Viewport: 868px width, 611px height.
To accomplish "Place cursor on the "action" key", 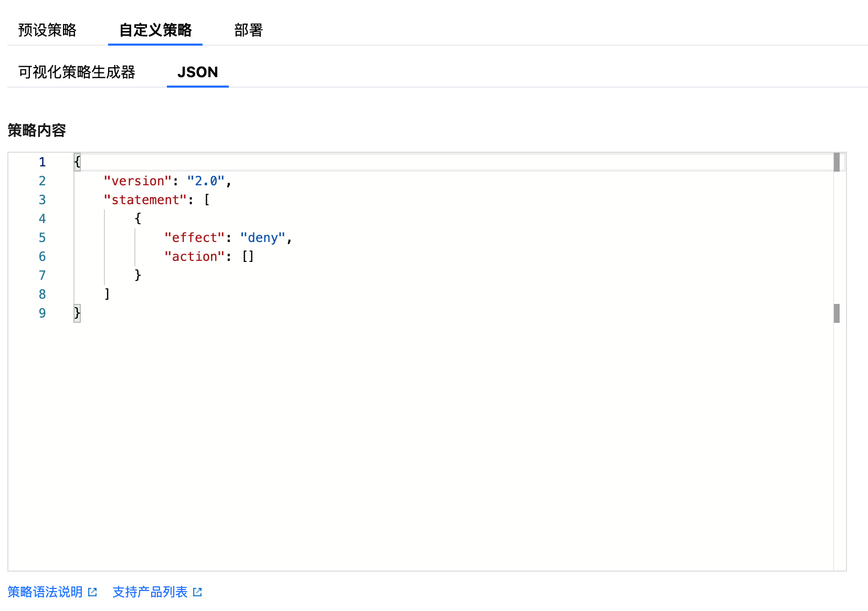I will coord(194,257).
